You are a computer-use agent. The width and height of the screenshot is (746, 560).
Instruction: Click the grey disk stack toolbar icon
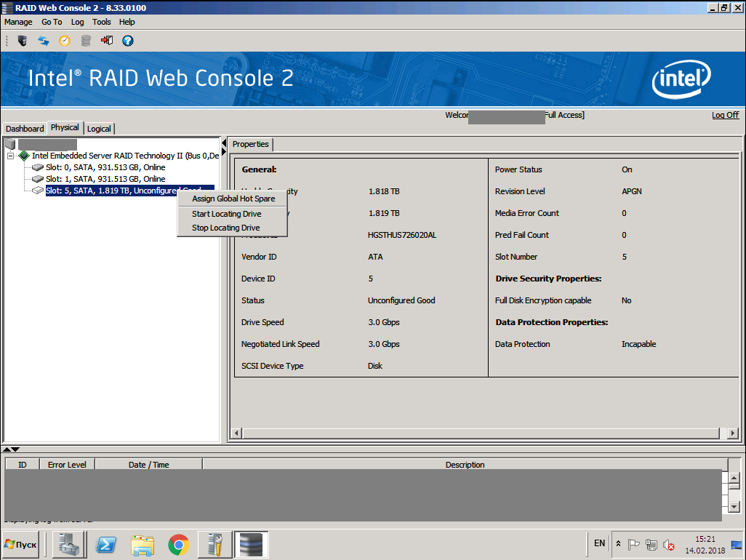point(86,41)
